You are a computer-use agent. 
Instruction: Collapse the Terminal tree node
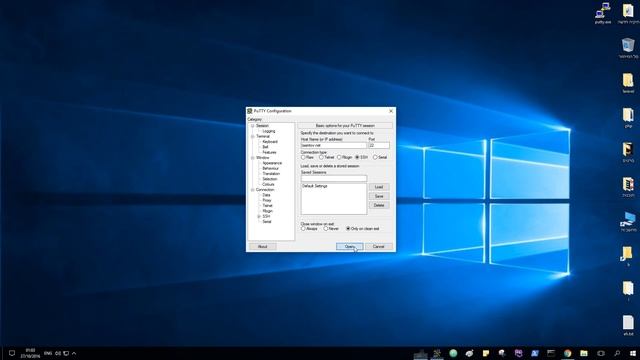click(x=253, y=136)
